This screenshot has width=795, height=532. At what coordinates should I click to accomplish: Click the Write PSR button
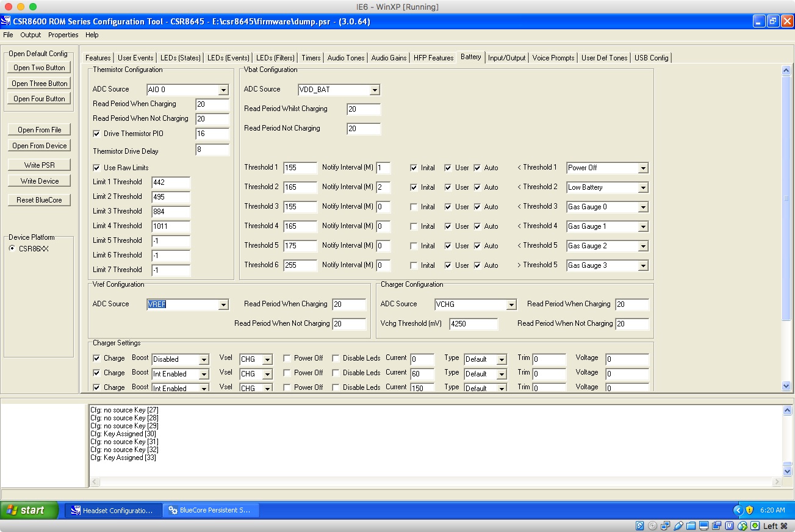(x=40, y=165)
